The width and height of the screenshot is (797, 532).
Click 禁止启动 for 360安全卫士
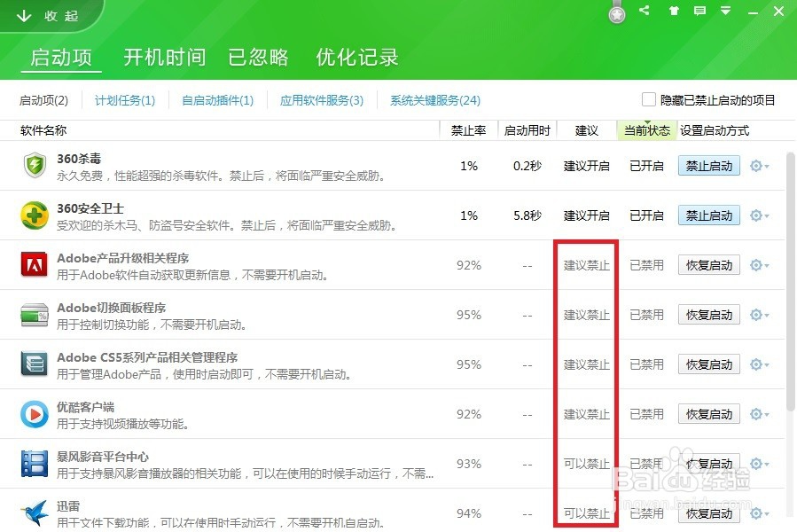708,215
